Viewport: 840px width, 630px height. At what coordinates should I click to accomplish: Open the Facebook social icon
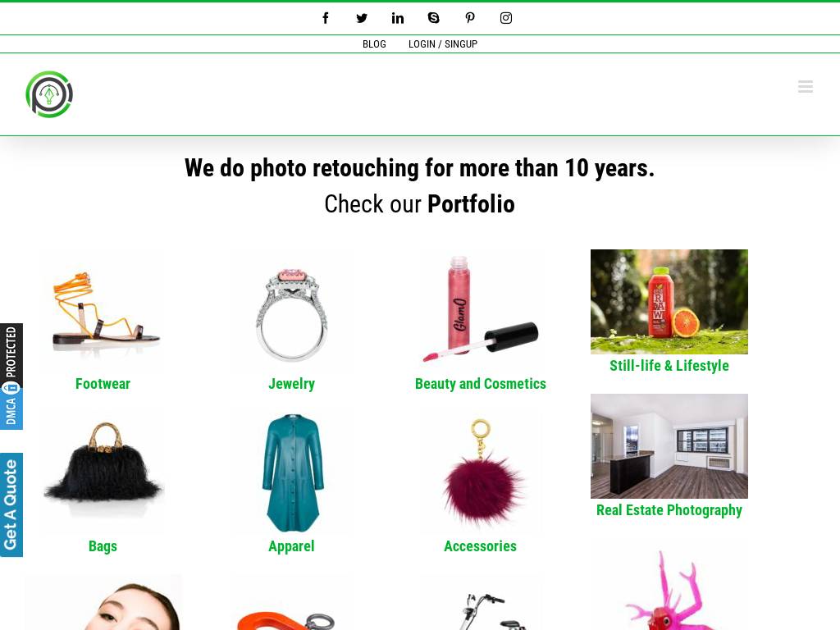(325, 18)
